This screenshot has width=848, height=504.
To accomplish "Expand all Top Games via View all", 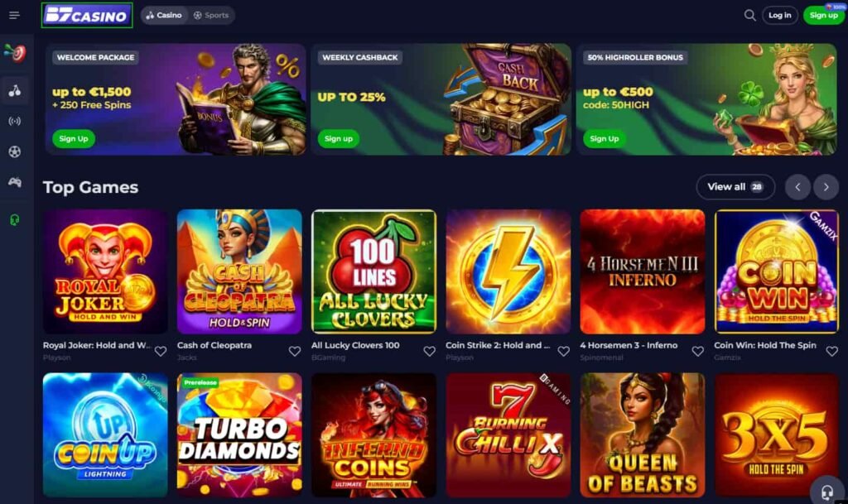I will [735, 187].
